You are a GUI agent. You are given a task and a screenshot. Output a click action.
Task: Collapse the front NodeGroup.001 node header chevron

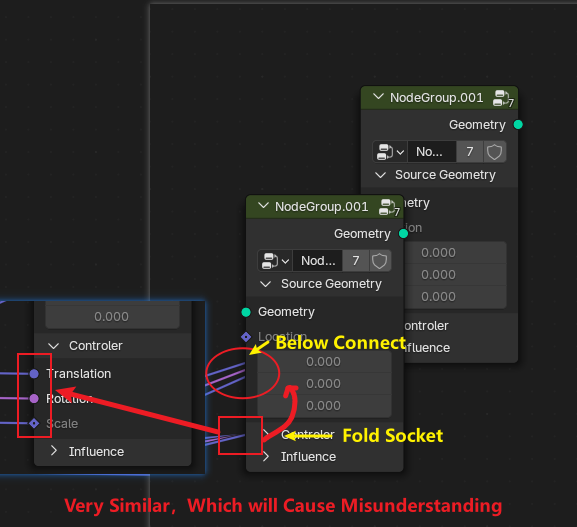(x=263, y=206)
